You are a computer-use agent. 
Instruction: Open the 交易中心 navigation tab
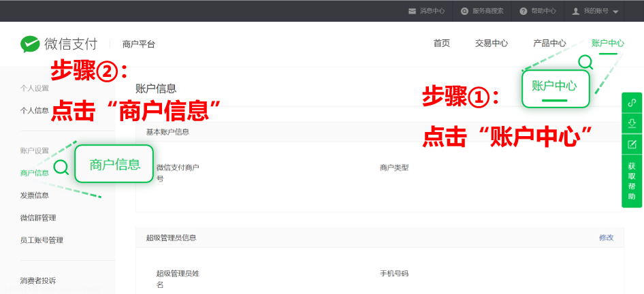(492, 44)
